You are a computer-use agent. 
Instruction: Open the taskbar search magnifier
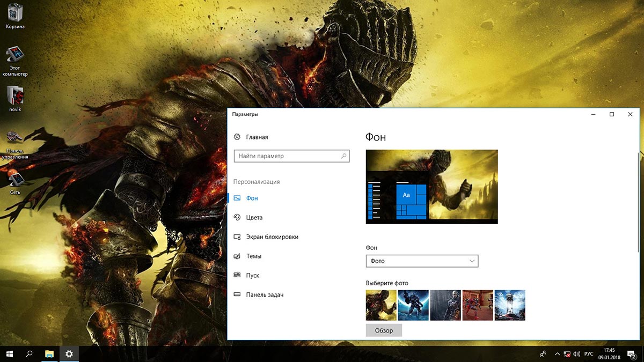(30, 354)
